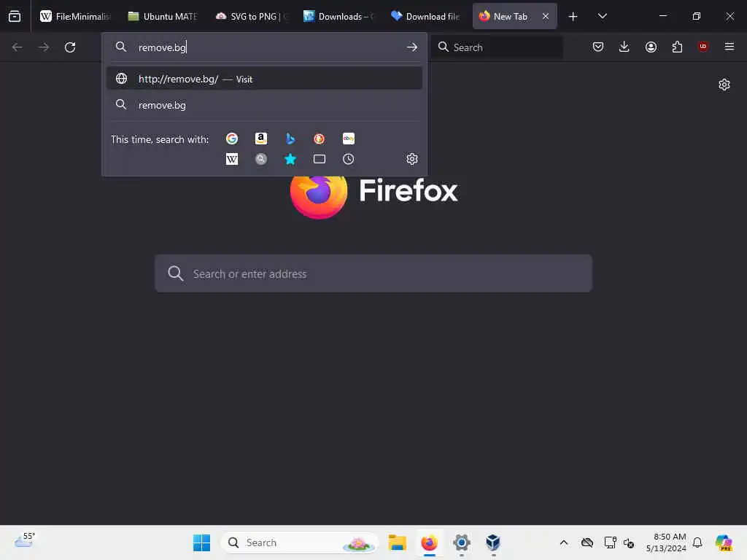747x560 pixels.
Task: Click the go arrow in address bar
Action: 412,47
